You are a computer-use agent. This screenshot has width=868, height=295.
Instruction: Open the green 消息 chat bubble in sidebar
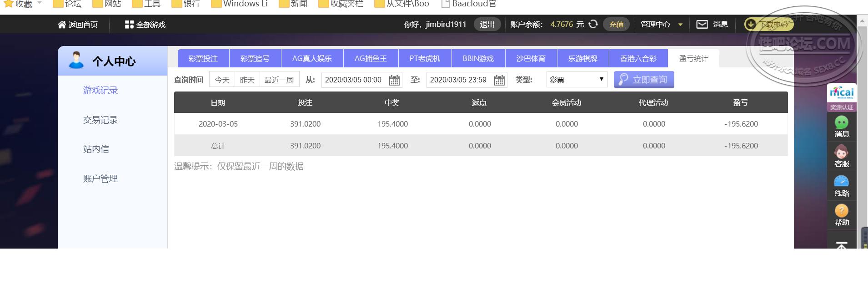(842, 122)
